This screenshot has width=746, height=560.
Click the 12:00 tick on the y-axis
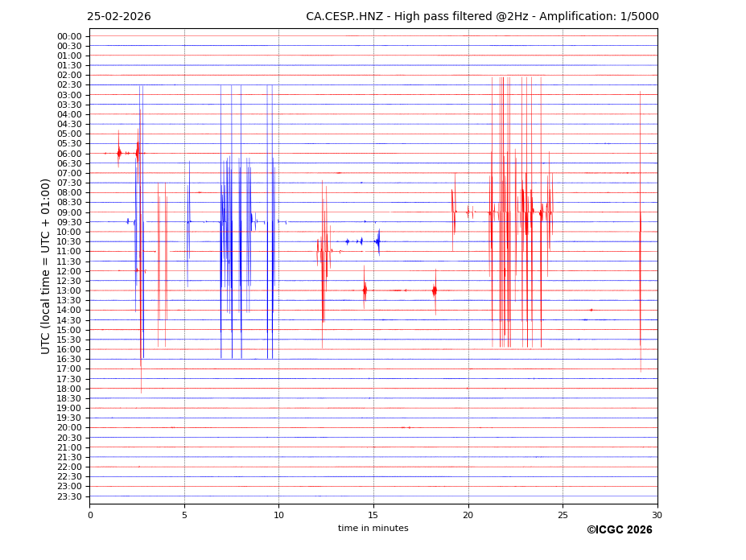pos(69,271)
